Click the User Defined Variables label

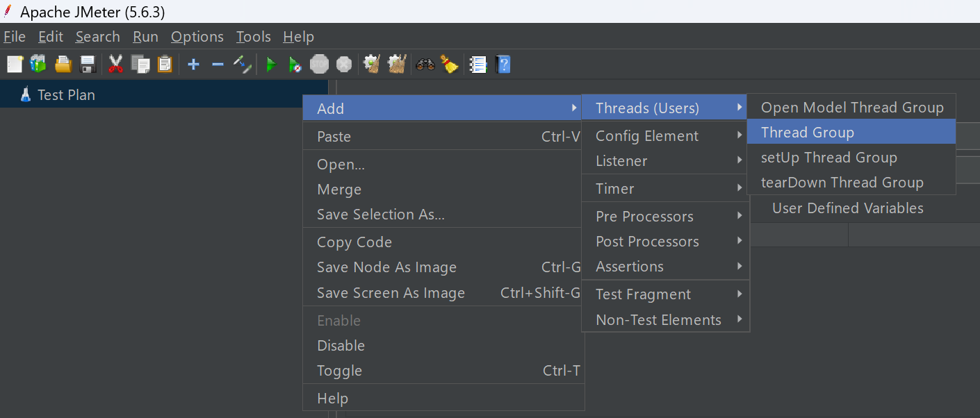848,208
